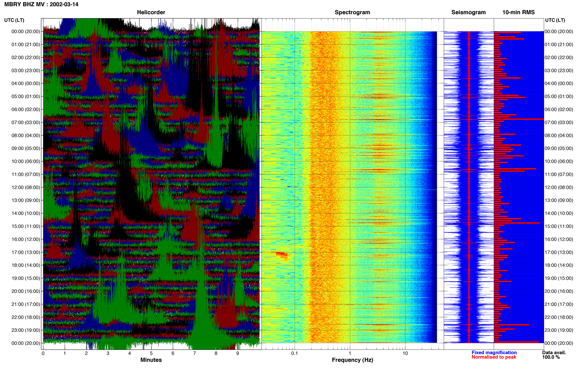Click the '10-min RMS' panel heading

[x=518, y=12]
